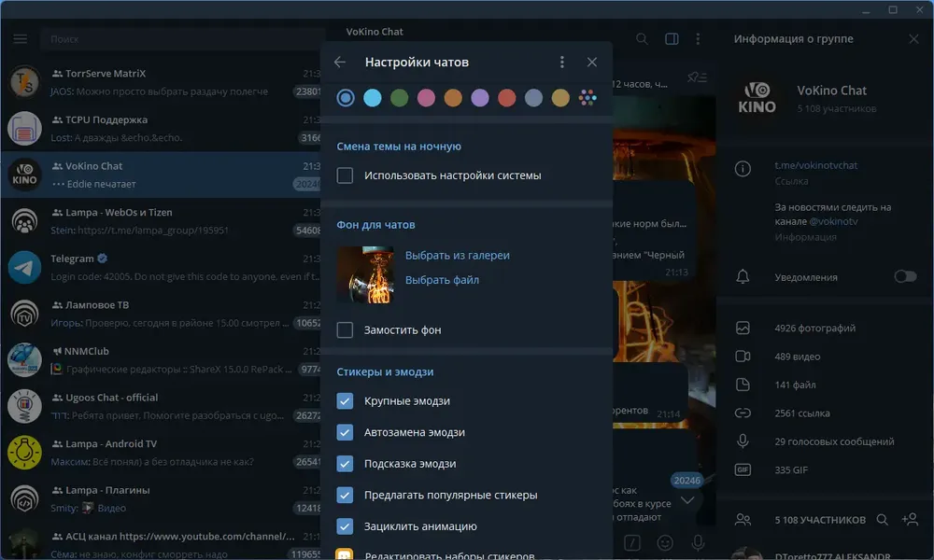
Task: Open the TorrServe MatriX chat
Action: (x=161, y=82)
